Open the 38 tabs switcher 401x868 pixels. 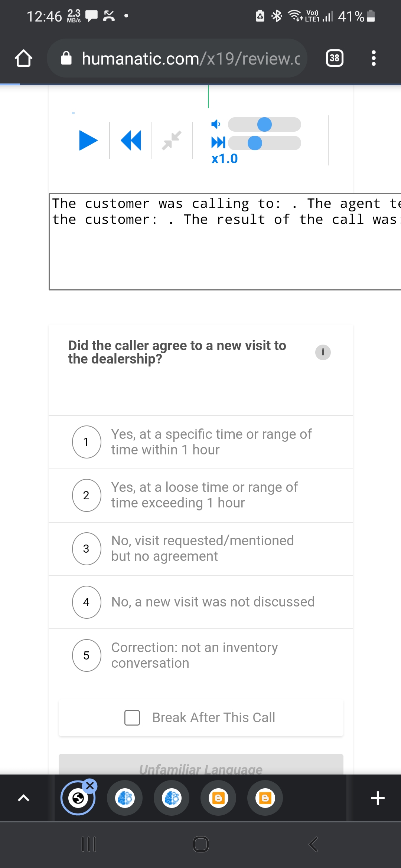pos(334,58)
